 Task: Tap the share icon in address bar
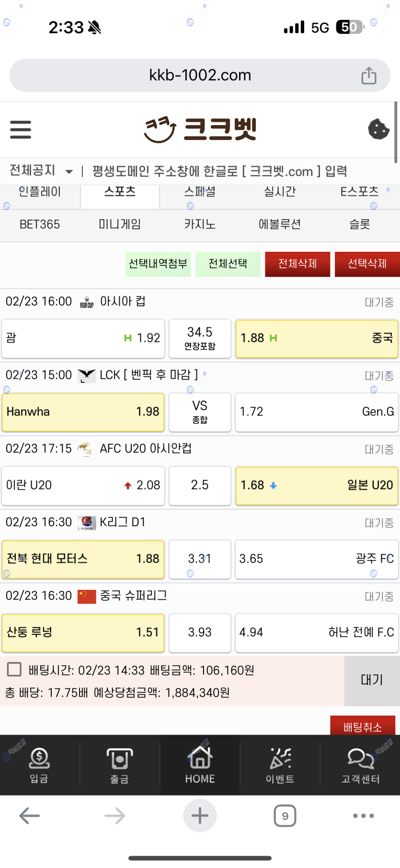[368, 76]
